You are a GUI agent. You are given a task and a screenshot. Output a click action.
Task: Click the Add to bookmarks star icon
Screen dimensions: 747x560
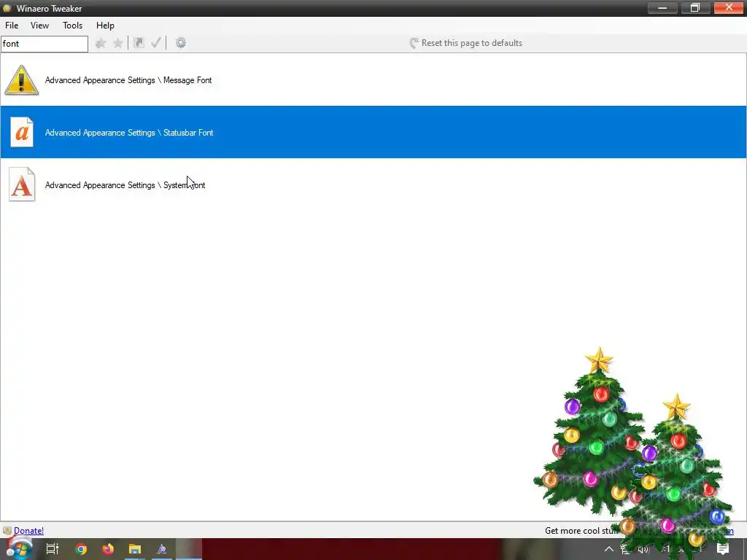pyautogui.click(x=101, y=43)
